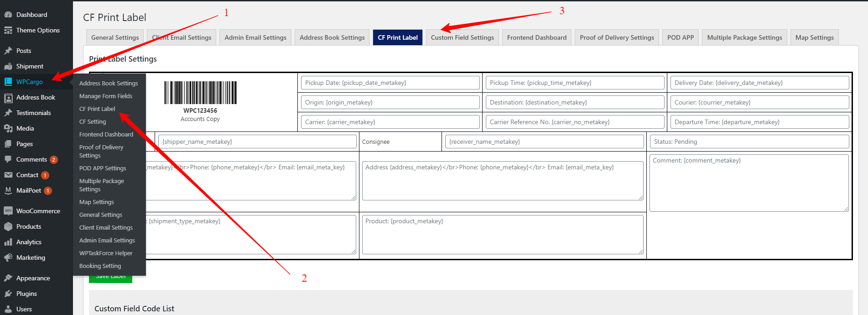Open the Admin Email Settings tab

(255, 37)
